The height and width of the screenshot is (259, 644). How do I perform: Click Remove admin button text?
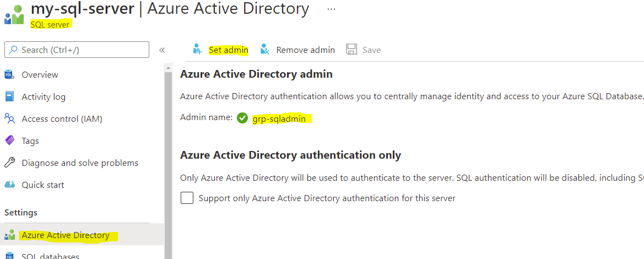click(x=305, y=50)
